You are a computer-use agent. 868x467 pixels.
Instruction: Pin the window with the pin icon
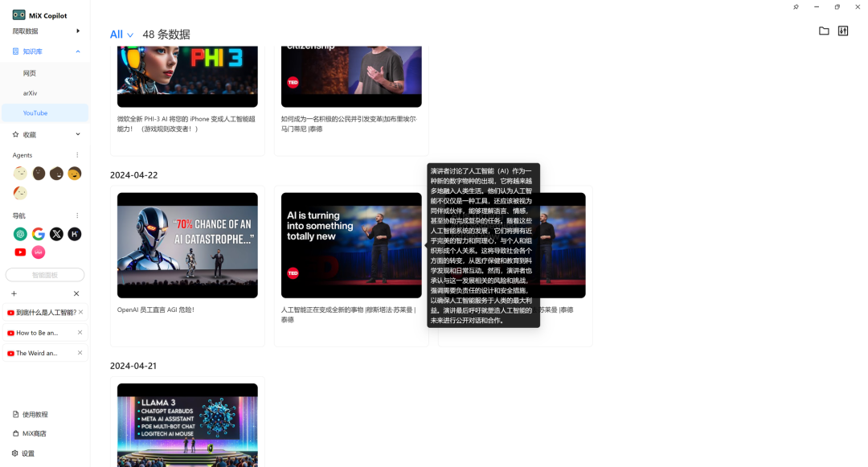coord(796,7)
